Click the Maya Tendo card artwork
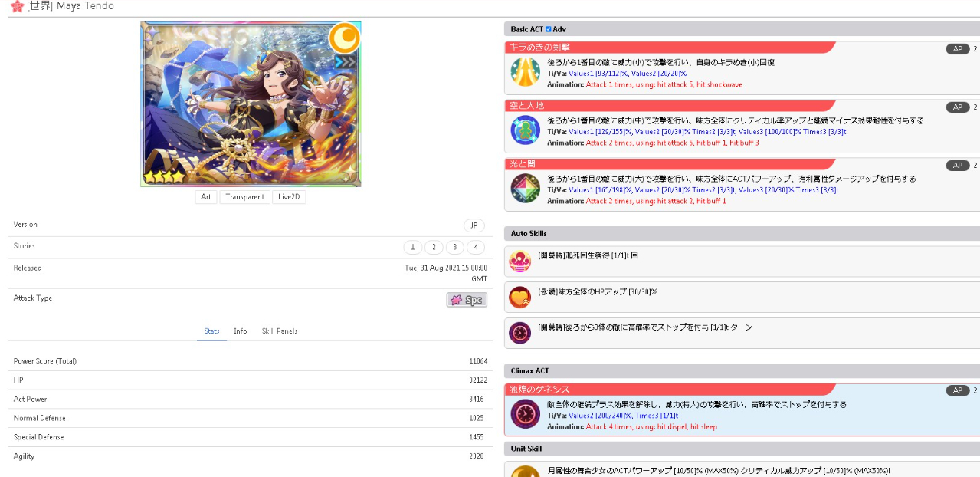 click(251, 104)
